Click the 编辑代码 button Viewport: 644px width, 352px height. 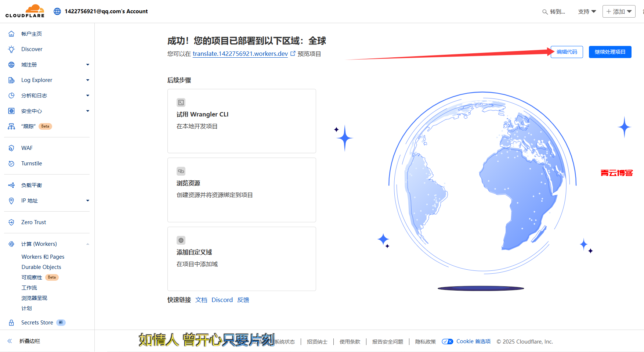[x=567, y=52]
